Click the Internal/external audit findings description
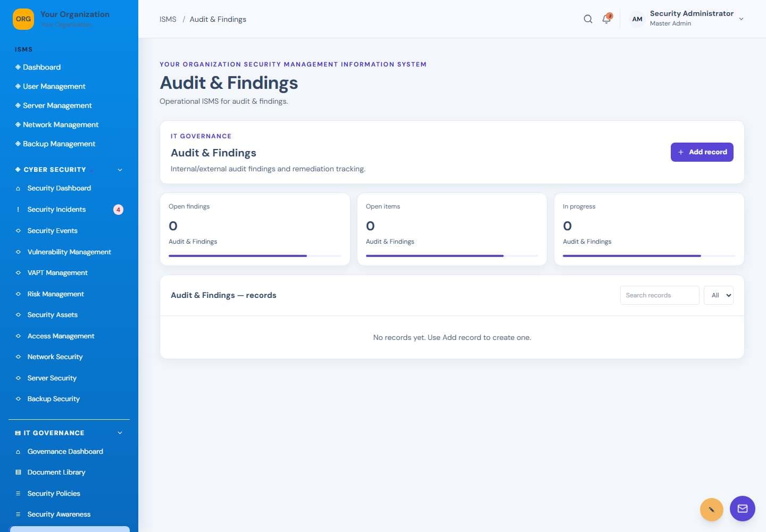 point(268,169)
